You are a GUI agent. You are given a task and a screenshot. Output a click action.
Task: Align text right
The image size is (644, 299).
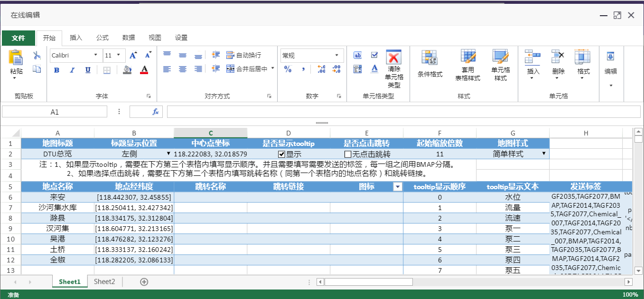point(198,69)
